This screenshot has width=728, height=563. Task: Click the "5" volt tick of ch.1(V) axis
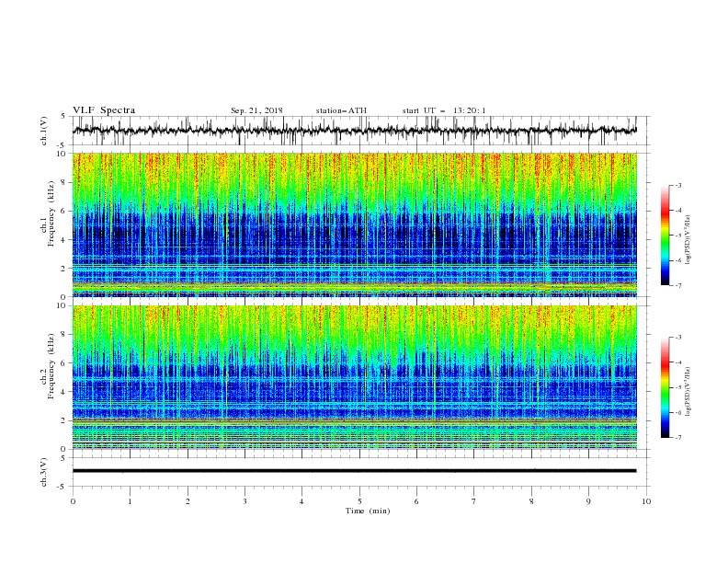tap(63, 117)
